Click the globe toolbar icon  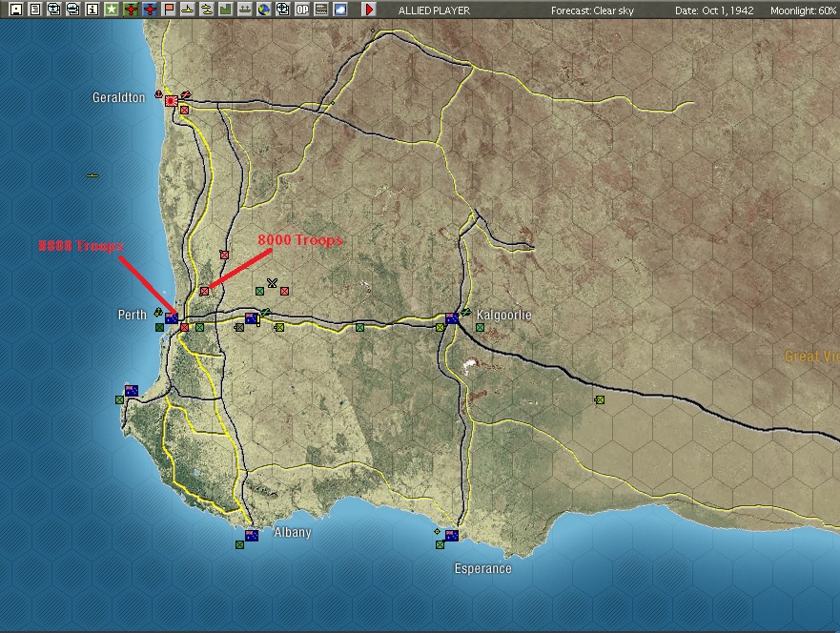263,10
